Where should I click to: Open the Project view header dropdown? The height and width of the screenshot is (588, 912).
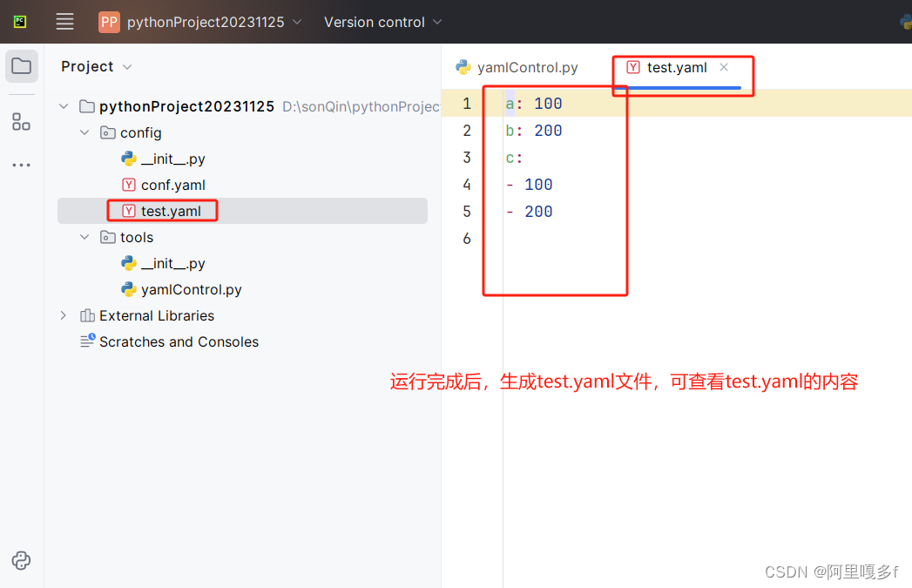point(127,66)
